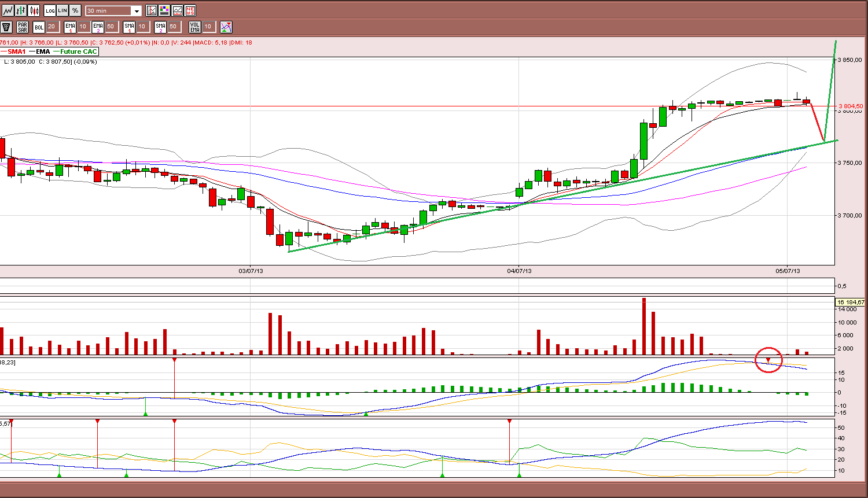Image resolution: width=868 pixels, height=498 pixels.
Task: Click the 05/07/13 date label
Action: click(788, 271)
